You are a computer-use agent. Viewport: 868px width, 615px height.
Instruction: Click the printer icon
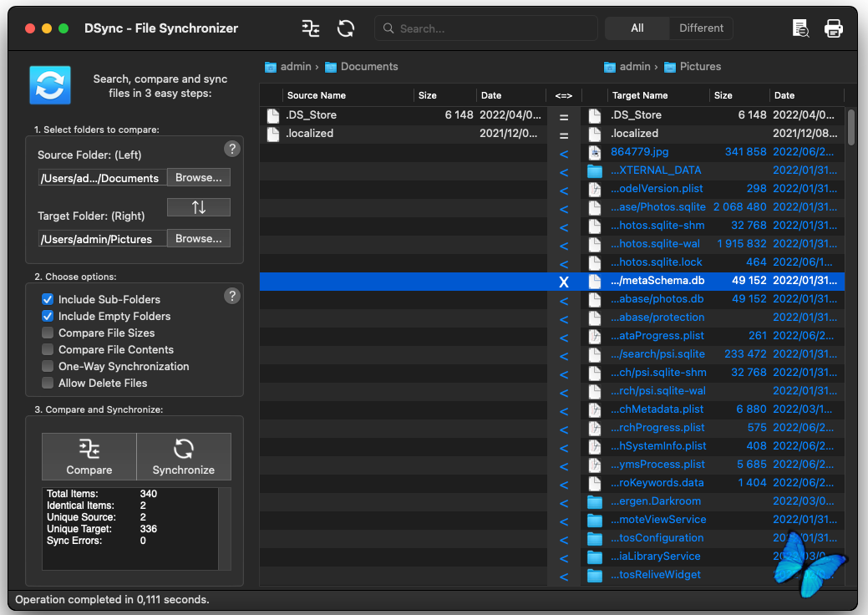pyautogui.click(x=833, y=28)
